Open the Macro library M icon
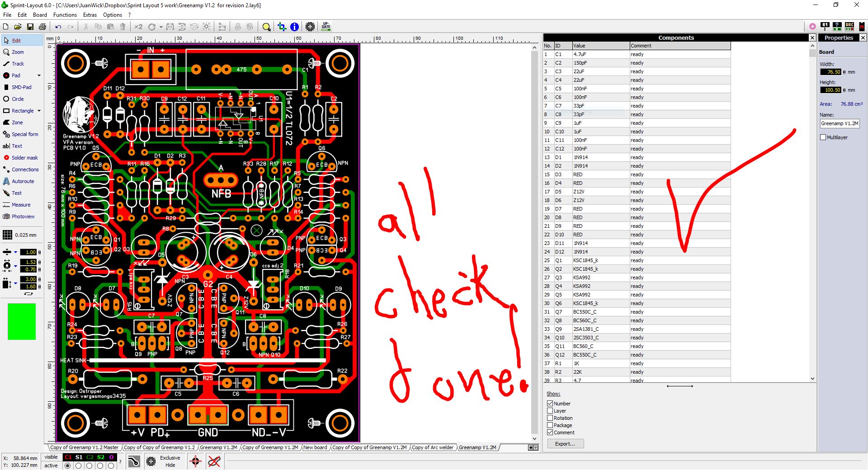 pos(862,27)
